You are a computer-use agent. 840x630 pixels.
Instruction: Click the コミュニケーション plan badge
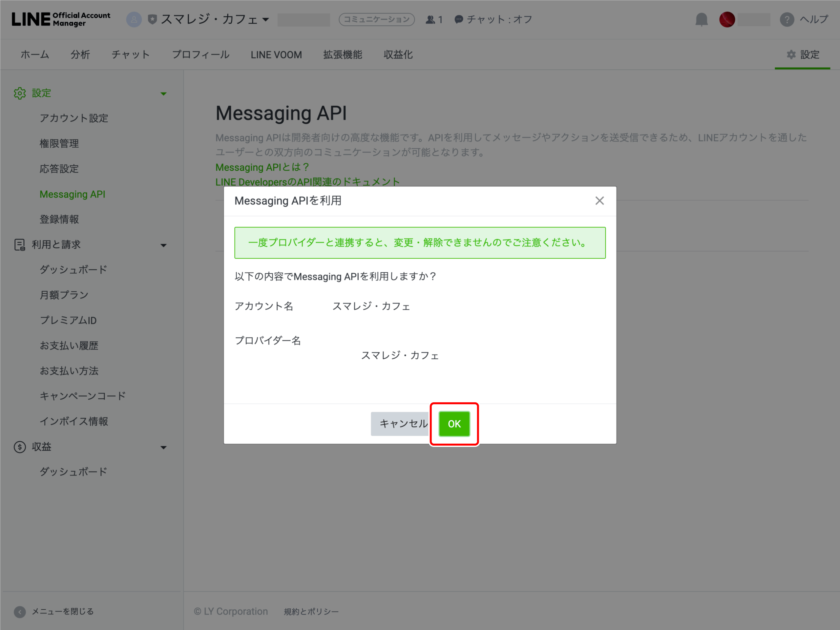tap(376, 19)
